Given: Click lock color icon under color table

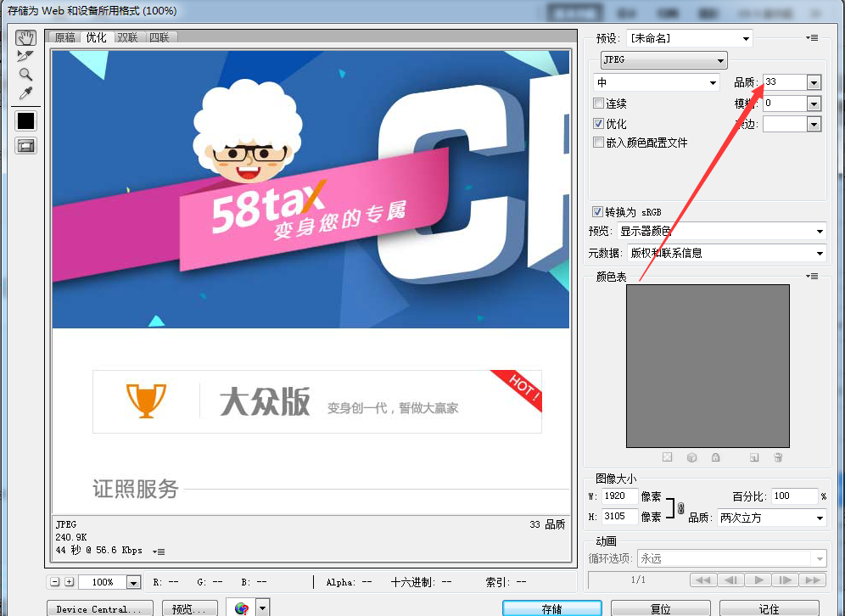Looking at the screenshot, I should [x=716, y=457].
